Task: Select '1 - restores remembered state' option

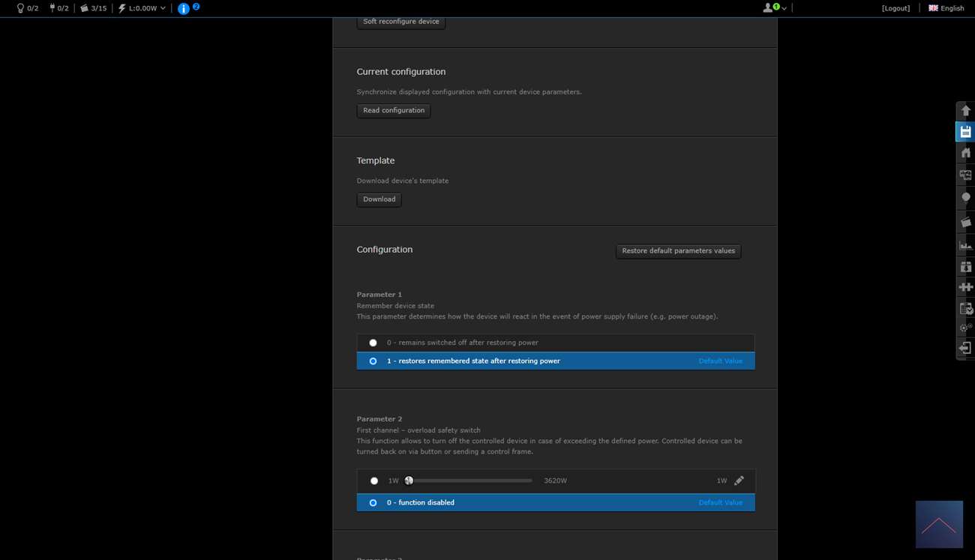Action: click(373, 361)
